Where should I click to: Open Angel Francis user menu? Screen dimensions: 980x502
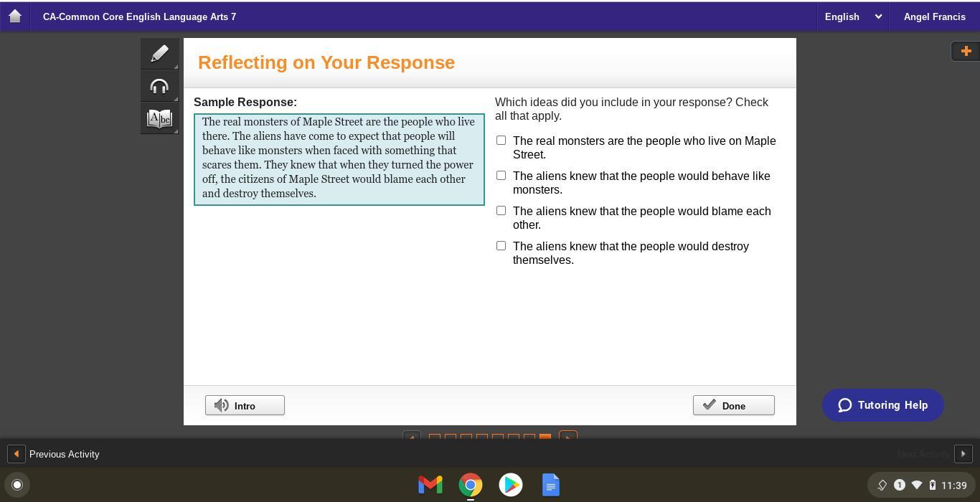tap(934, 16)
